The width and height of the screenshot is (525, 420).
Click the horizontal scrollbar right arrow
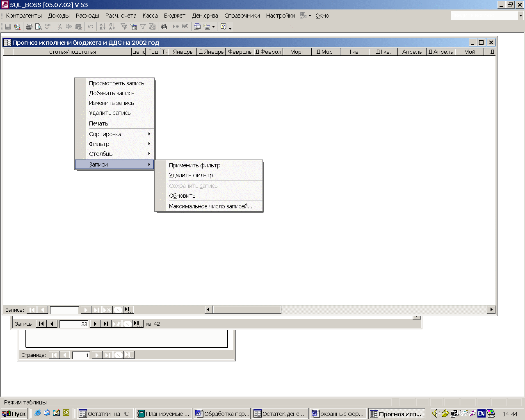(491, 310)
